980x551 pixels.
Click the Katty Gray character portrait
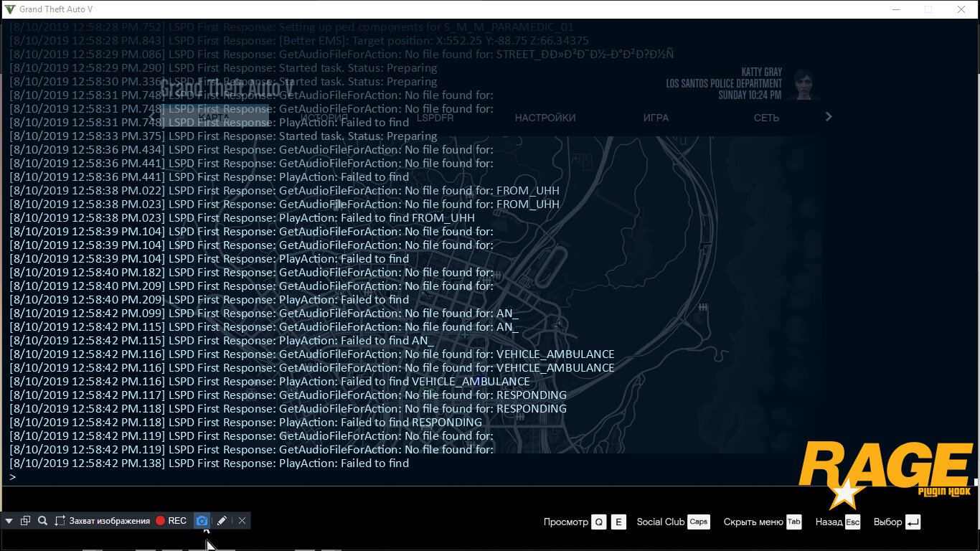(x=803, y=85)
